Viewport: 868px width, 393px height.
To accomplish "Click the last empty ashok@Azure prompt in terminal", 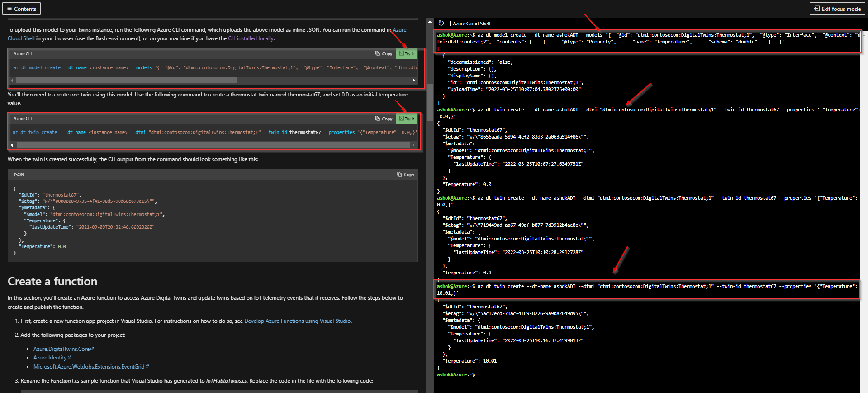I will (x=456, y=374).
